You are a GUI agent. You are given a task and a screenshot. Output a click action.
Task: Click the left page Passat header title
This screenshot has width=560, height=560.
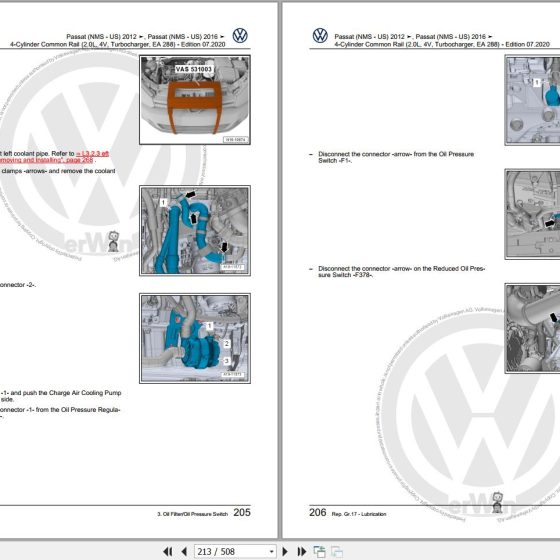pyautogui.click(x=118, y=40)
